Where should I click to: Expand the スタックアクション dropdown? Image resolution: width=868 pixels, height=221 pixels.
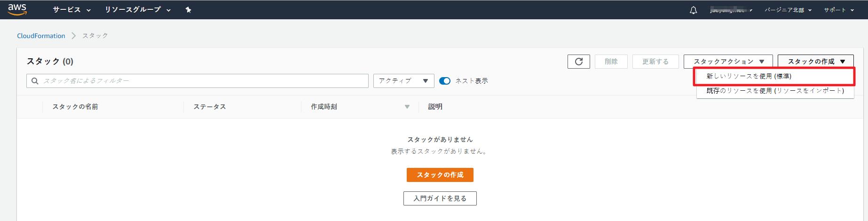(x=728, y=62)
